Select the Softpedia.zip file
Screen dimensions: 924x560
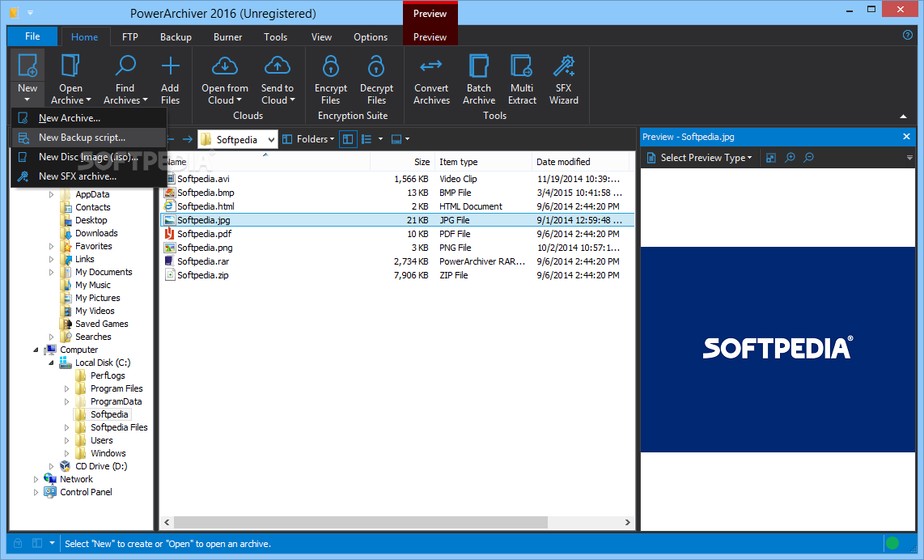coord(203,275)
